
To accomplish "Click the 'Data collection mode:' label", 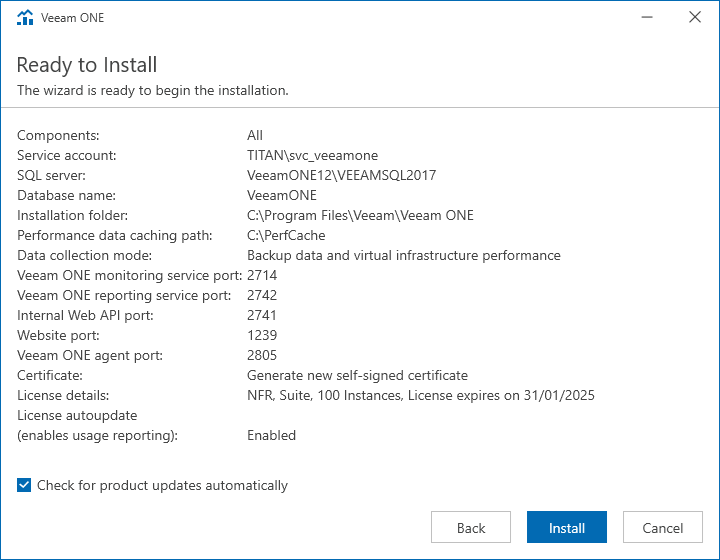I will tap(84, 255).
